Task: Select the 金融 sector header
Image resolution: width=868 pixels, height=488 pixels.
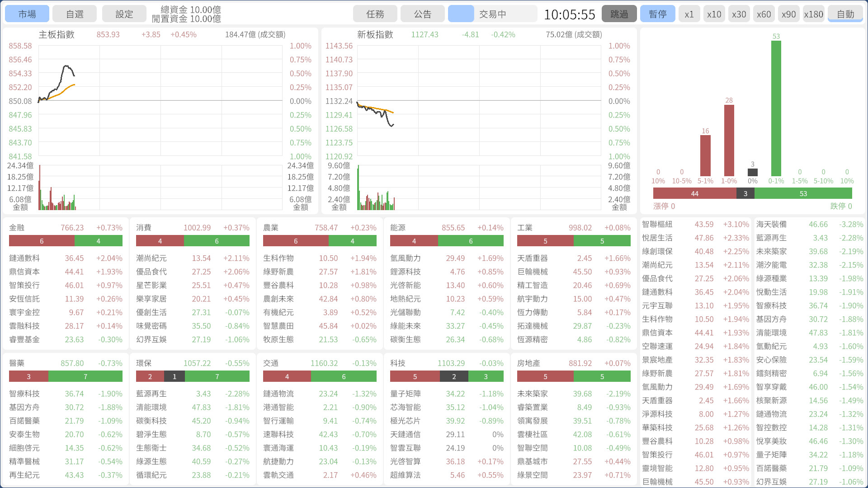Action: pos(17,228)
